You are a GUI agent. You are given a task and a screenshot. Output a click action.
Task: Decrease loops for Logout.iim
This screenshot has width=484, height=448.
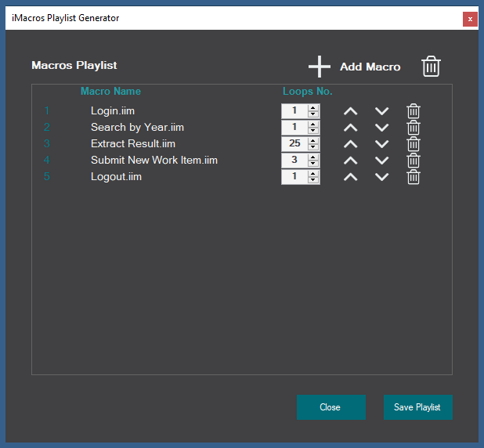coord(313,179)
